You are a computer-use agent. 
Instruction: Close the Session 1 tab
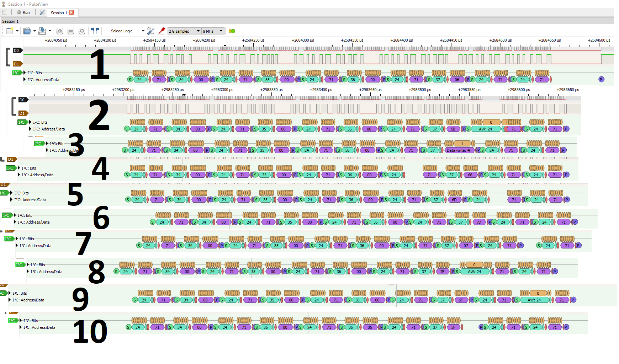click(x=71, y=12)
